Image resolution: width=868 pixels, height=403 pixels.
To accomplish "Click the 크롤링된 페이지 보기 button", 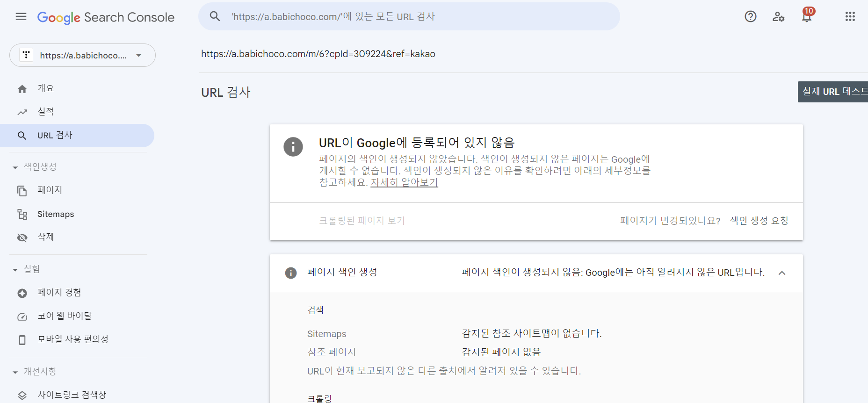I will coord(362,221).
